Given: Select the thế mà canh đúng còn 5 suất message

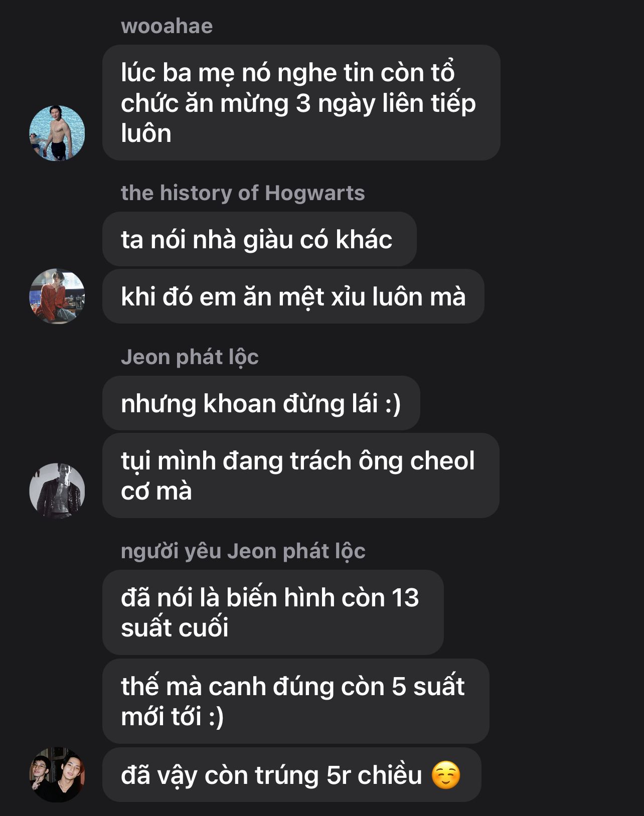Looking at the screenshot, I should pos(295,701).
